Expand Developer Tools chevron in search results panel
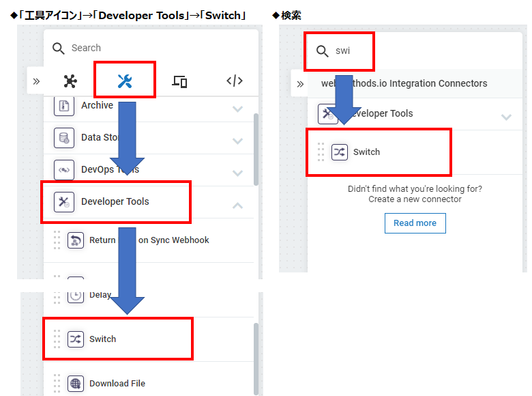Screen dimensions: 532x396 pos(506,117)
